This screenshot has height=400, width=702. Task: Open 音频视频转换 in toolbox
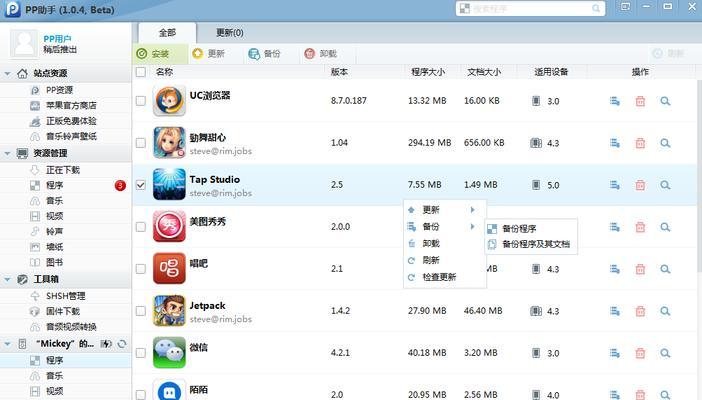pos(71,327)
